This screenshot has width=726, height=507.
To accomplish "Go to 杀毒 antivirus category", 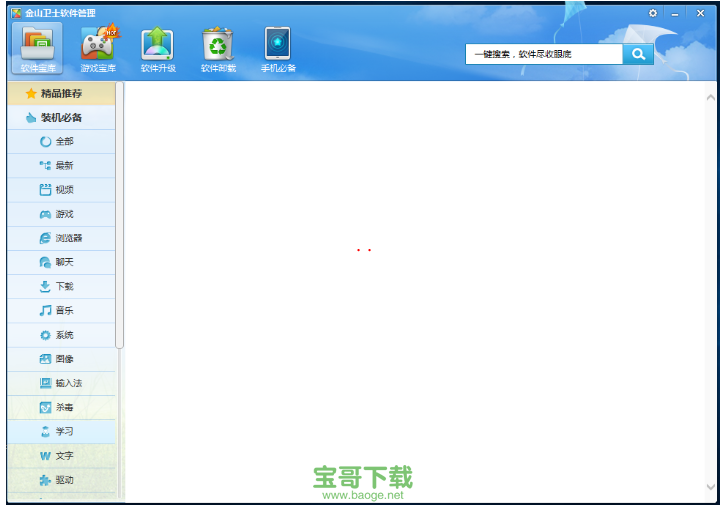I will [60, 408].
